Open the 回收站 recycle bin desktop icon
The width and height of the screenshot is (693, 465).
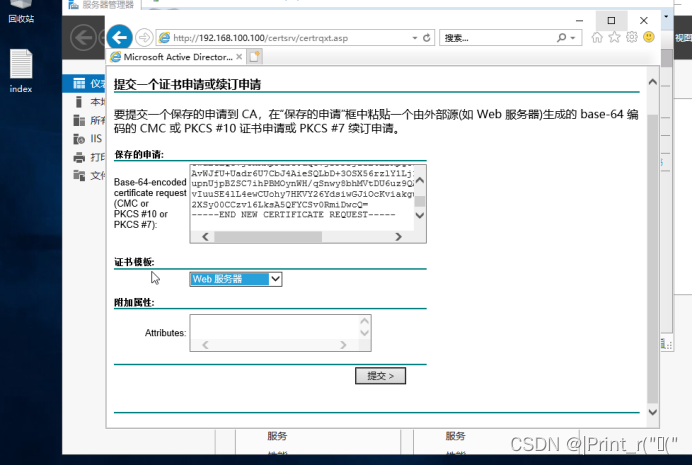[x=21, y=11]
